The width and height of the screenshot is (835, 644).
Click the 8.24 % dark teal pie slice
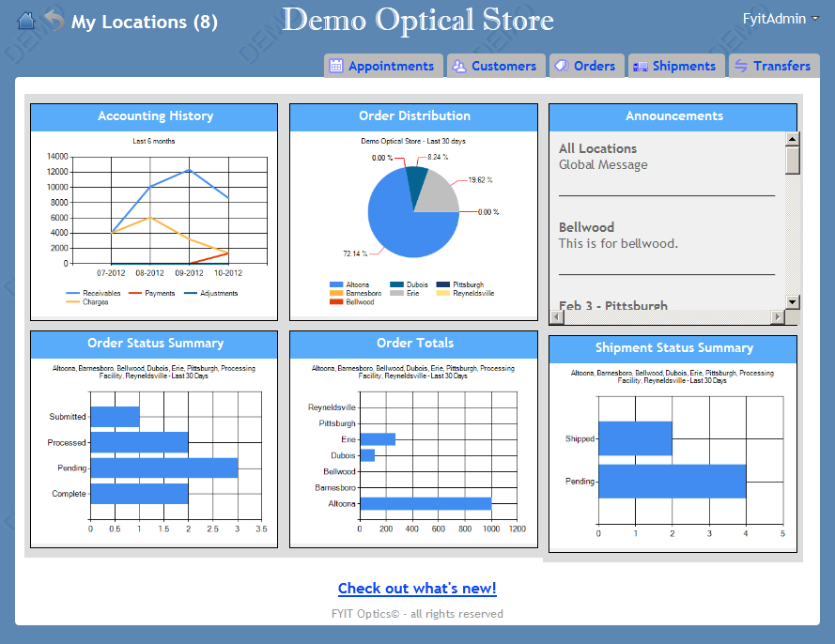click(417, 184)
